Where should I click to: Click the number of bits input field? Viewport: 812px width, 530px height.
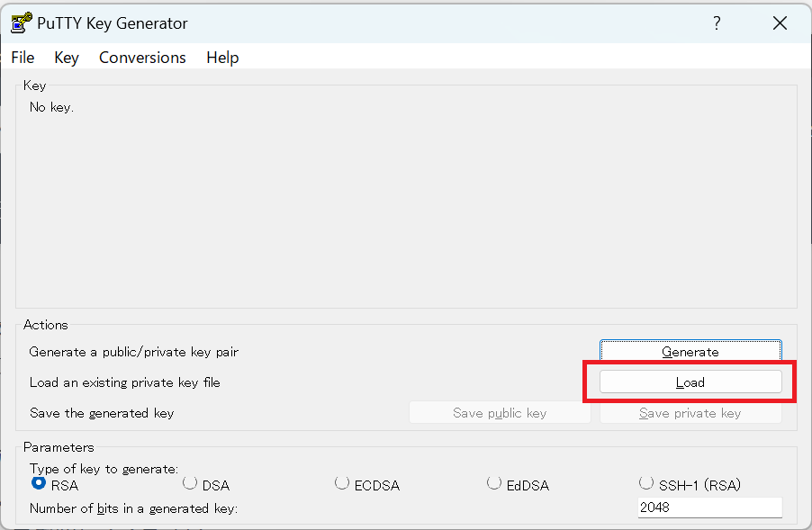(710, 508)
